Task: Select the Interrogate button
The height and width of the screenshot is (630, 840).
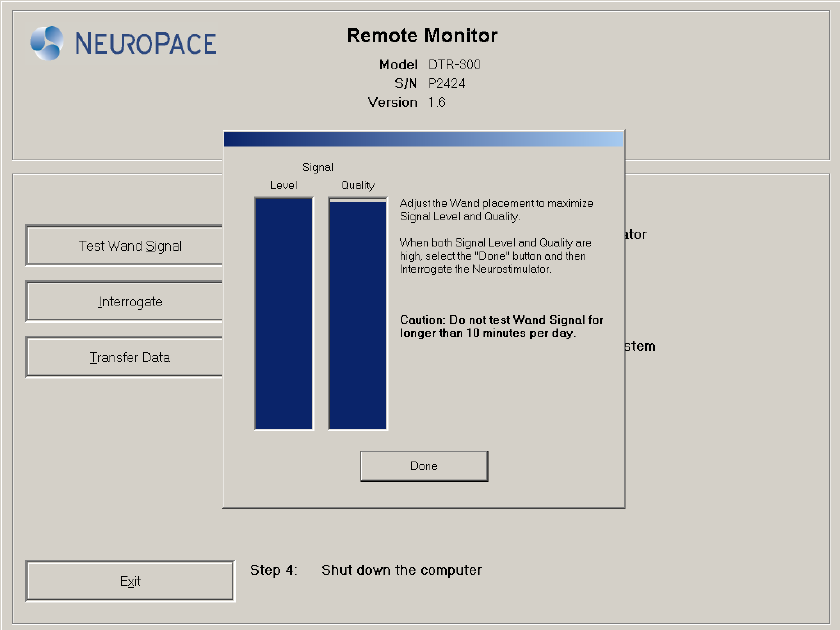Action: click(x=124, y=301)
